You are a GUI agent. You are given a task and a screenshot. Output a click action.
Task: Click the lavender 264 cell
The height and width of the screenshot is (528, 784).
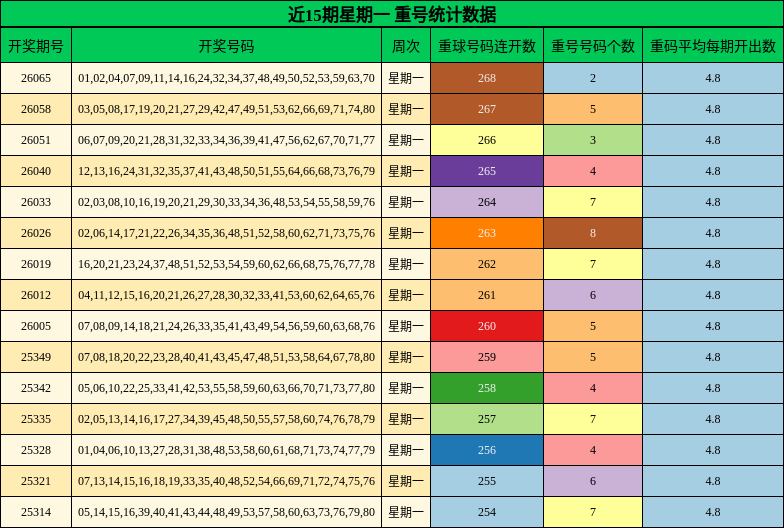click(x=487, y=202)
